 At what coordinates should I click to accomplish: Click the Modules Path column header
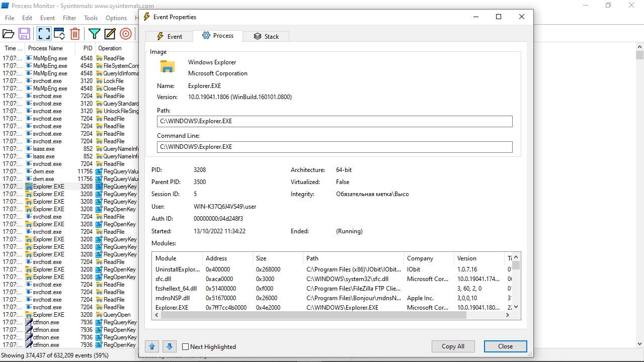click(x=353, y=258)
